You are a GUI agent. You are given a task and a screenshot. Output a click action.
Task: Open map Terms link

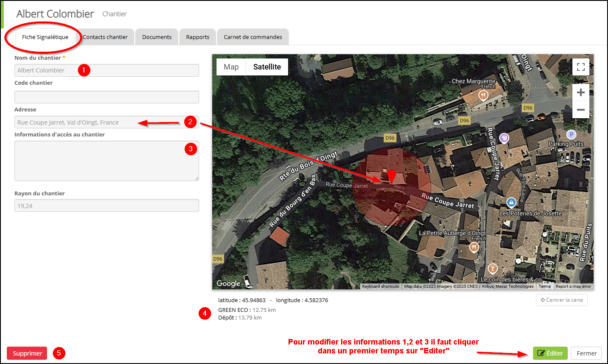click(x=545, y=286)
